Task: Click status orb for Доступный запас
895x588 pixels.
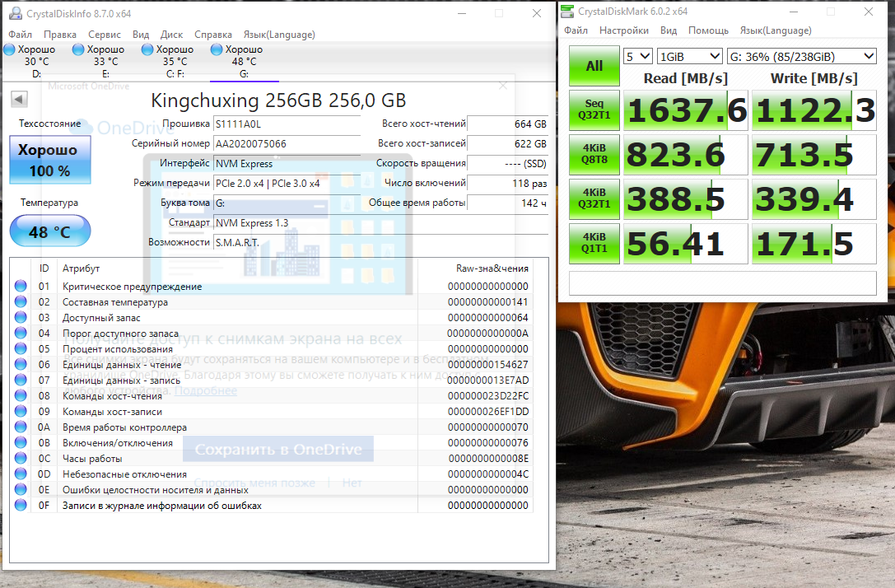Action: 21,317
